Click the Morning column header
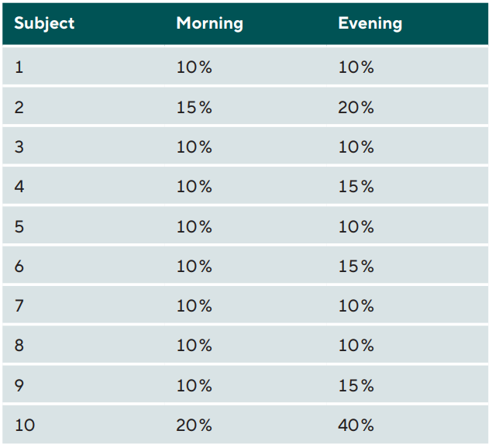Viewport: 492px width, 448px height. 246,24
